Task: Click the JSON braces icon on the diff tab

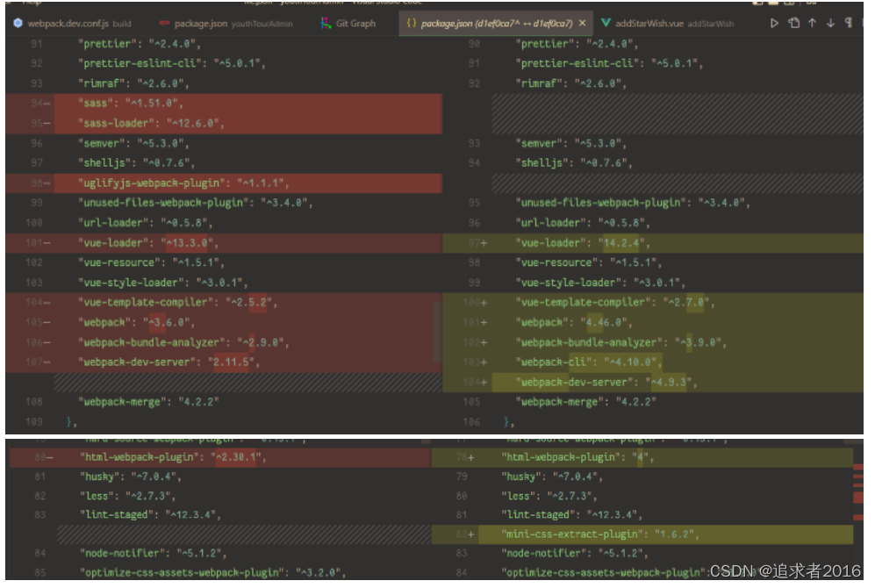Action: point(412,23)
